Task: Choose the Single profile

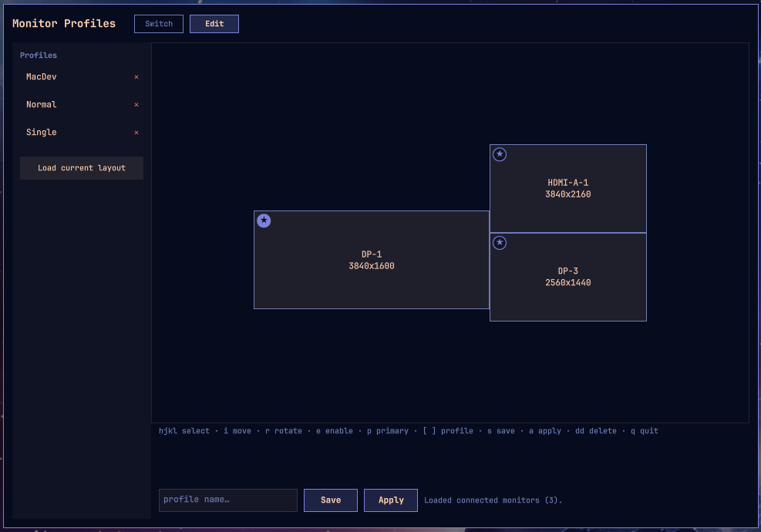Action: coord(82,132)
